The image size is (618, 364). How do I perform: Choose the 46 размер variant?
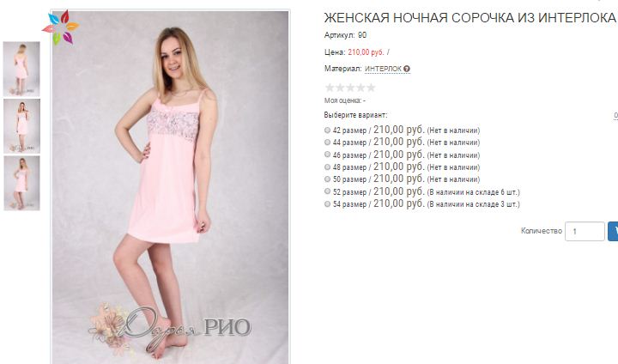(x=327, y=155)
